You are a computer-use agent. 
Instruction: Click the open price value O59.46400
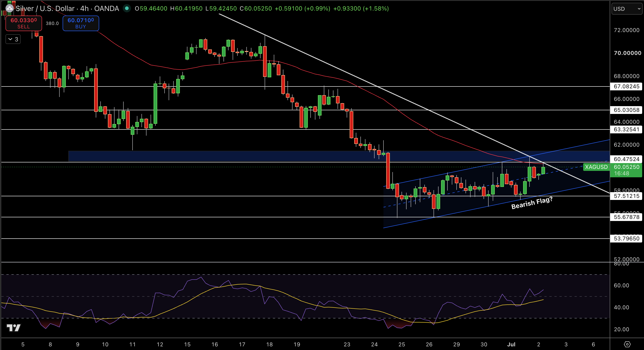(151, 8)
